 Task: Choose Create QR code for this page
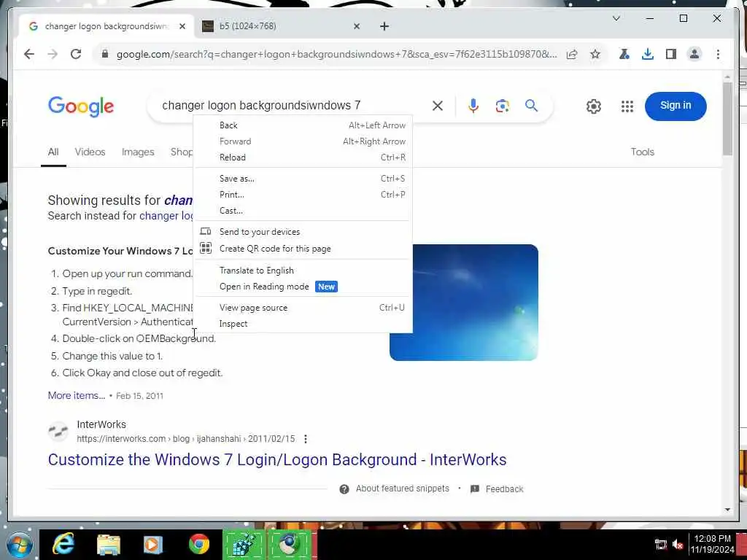point(303,249)
